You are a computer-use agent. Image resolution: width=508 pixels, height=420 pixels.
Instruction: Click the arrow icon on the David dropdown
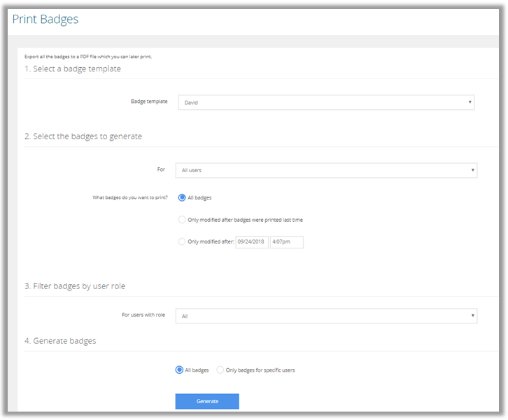470,102
